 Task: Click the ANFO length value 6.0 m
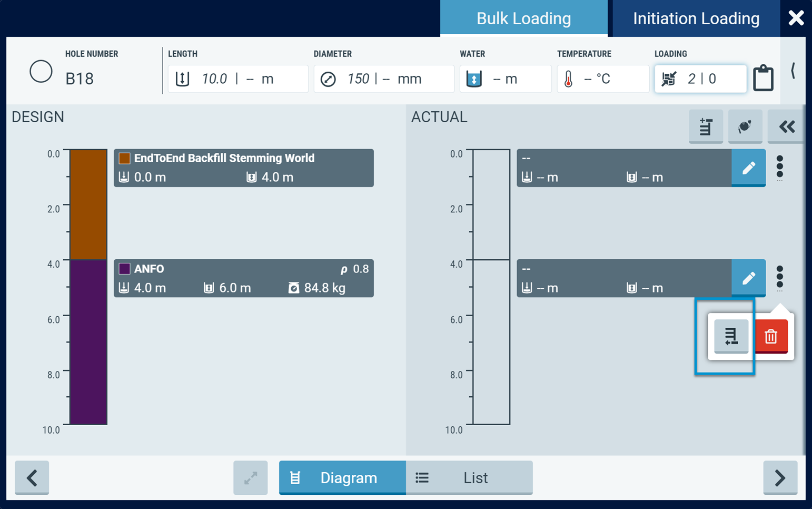pyautogui.click(x=235, y=288)
